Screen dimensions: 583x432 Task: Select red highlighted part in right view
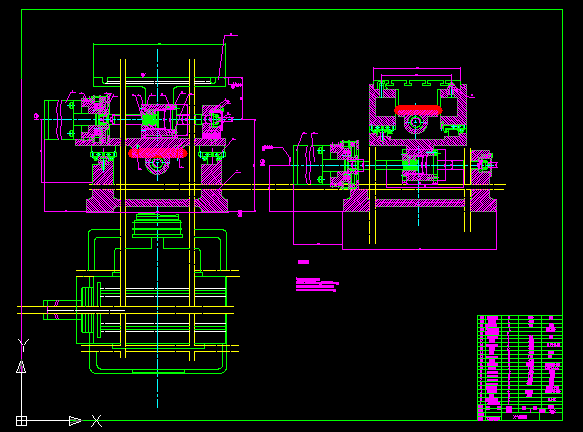[x=418, y=110]
